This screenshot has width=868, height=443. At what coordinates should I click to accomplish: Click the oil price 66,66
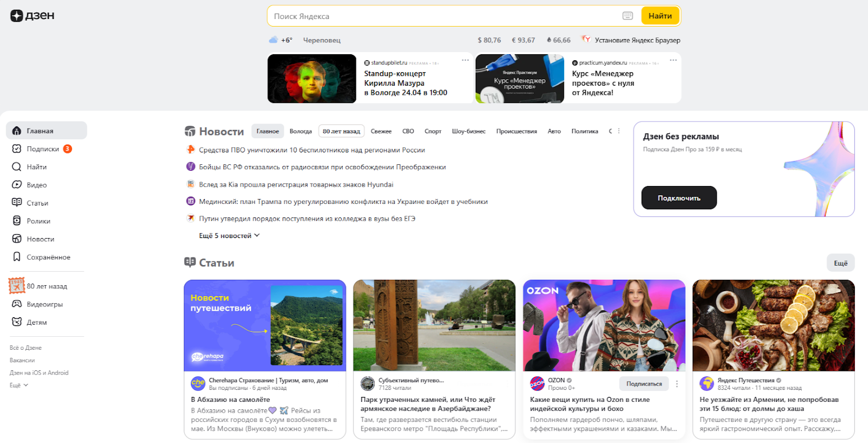(558, 40)
